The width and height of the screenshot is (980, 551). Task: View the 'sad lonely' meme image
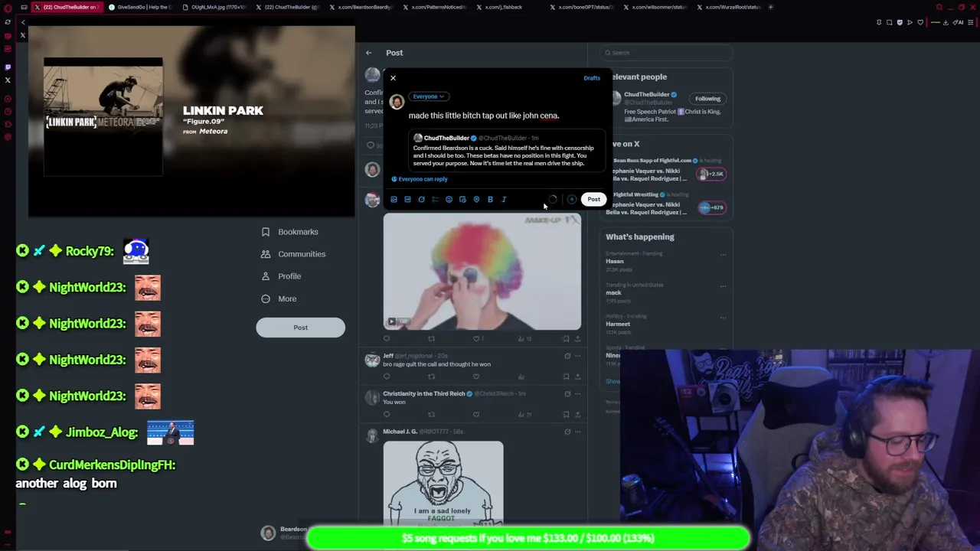pos(443,483)
